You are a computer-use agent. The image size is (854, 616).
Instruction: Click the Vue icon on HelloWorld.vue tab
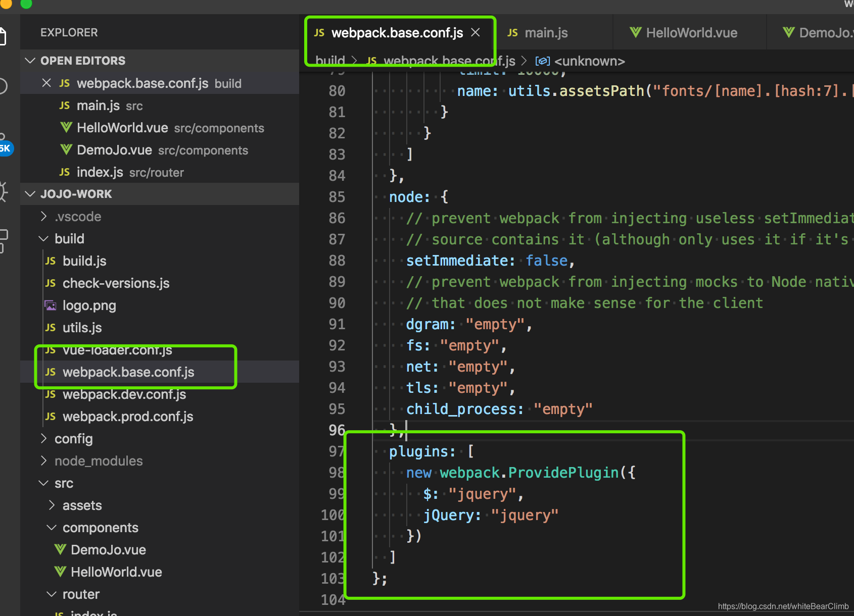pos(636,32)
